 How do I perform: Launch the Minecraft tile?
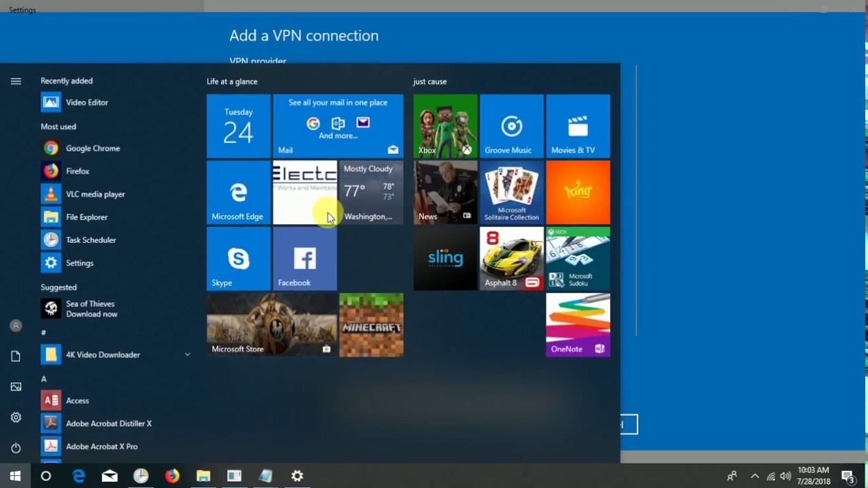372,325
